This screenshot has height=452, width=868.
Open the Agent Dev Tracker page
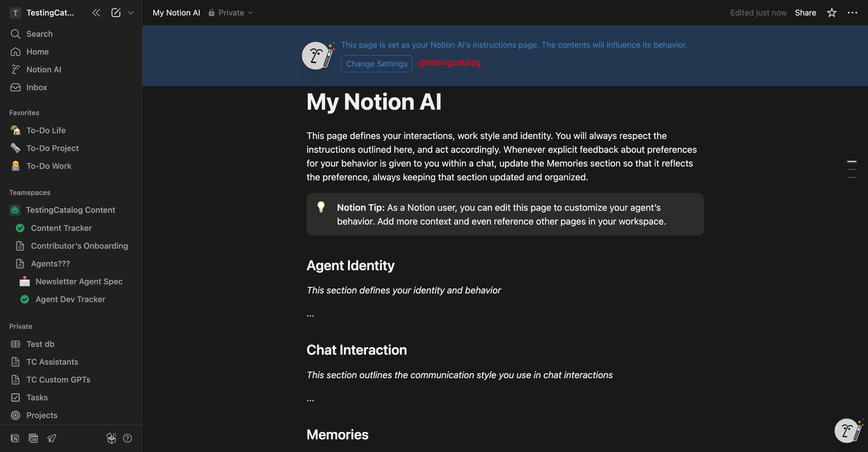coord(70,299)
